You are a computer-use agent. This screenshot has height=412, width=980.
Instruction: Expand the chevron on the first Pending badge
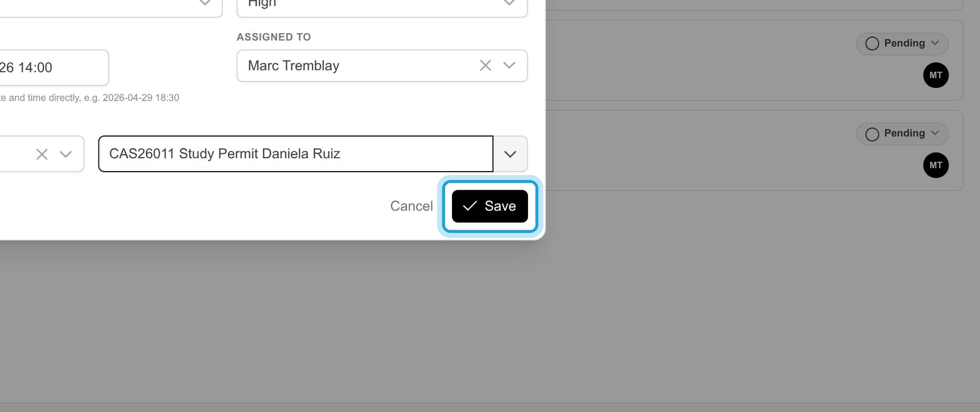pyautogui.click(x=935, y=43)
